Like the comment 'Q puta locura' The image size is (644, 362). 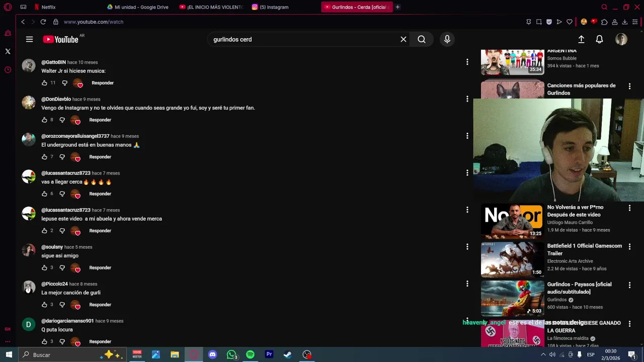click(x=44, y=341)
